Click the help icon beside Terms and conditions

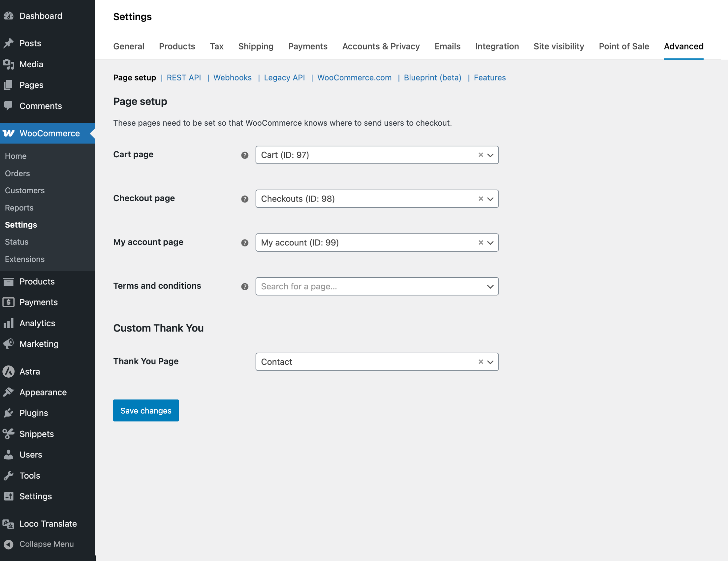coord(245,286)
